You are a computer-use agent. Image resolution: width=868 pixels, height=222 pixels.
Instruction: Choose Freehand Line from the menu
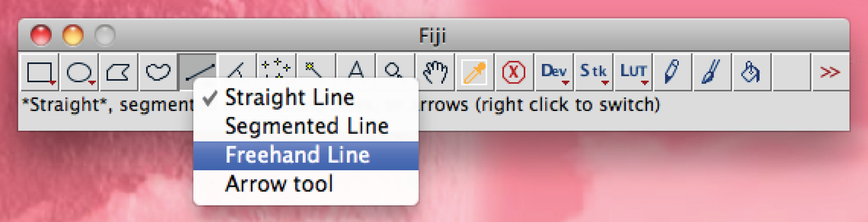click(x=298, y=155)
